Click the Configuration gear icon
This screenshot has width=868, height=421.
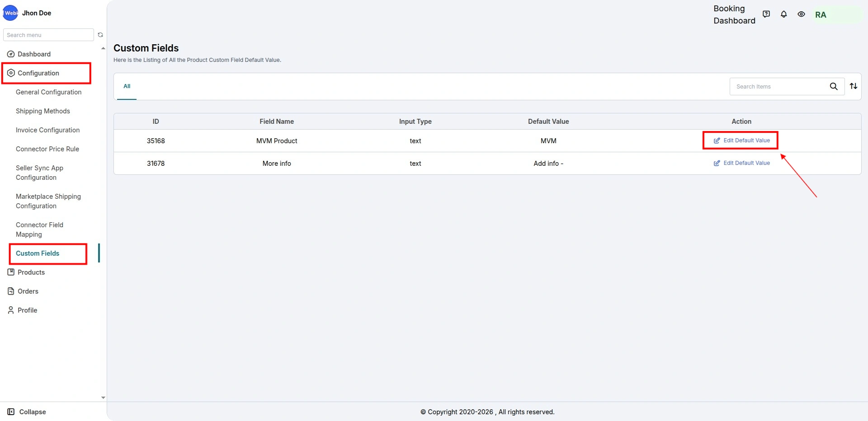11,73
